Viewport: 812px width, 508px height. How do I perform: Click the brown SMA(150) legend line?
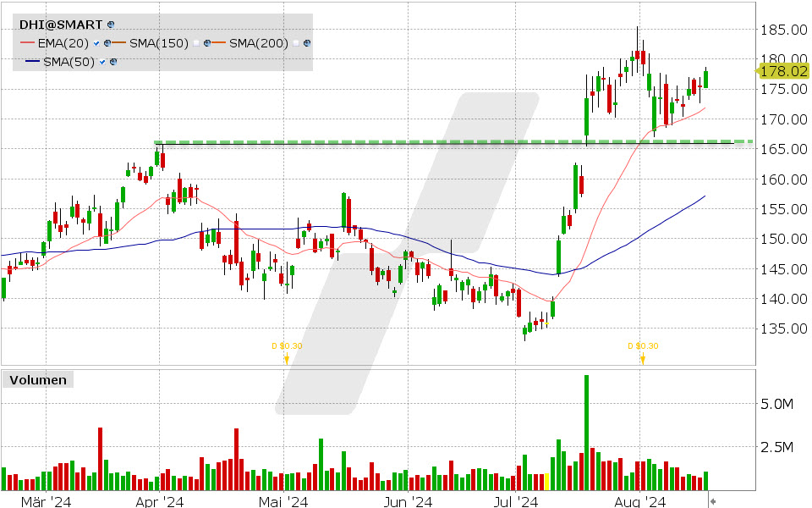click(x=118, y=42)
